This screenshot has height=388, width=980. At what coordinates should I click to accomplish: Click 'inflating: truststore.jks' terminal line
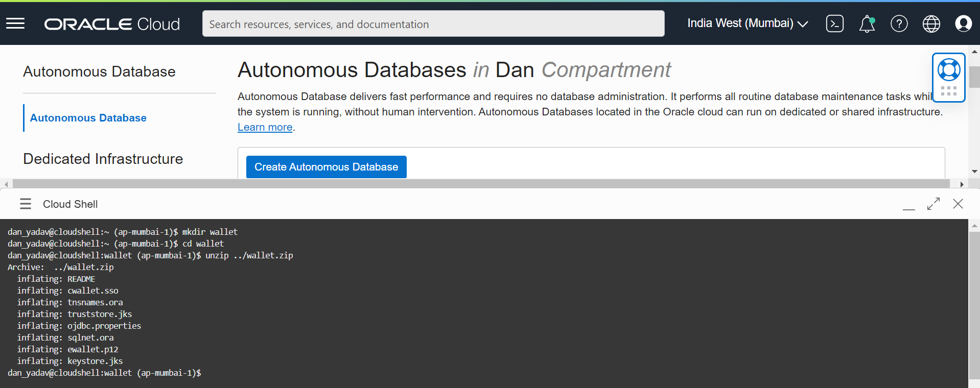coord(75,314)
